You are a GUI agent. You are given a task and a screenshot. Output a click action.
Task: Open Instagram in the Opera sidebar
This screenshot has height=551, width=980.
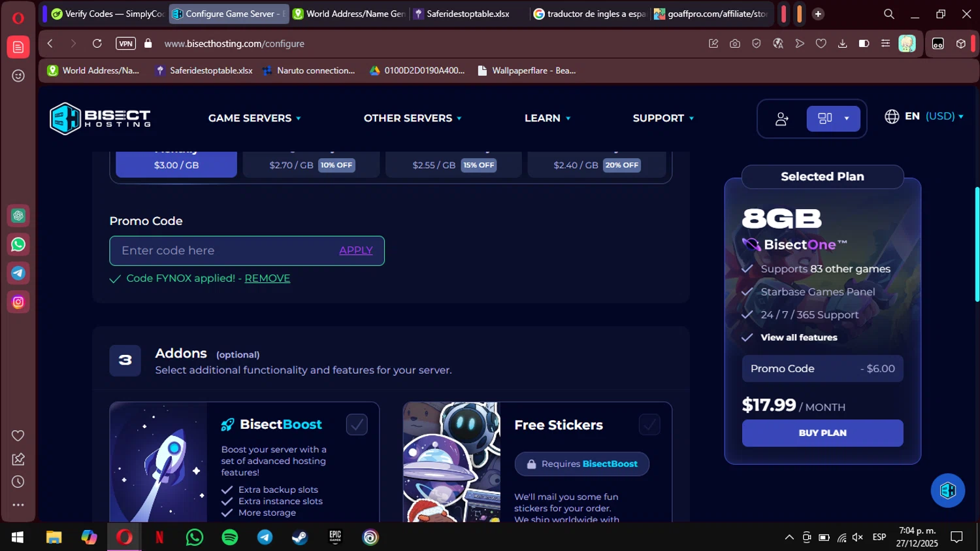pos(18,302)
